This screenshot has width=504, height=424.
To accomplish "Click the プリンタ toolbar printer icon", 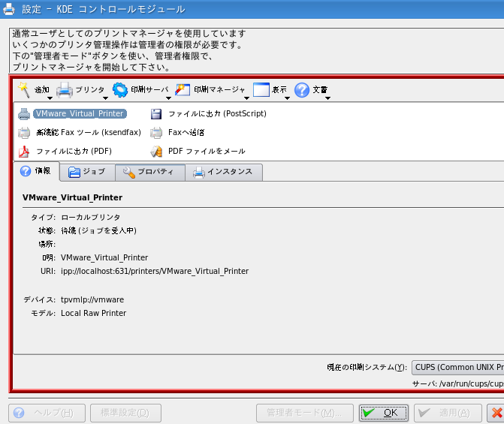I will coord(65,90).
